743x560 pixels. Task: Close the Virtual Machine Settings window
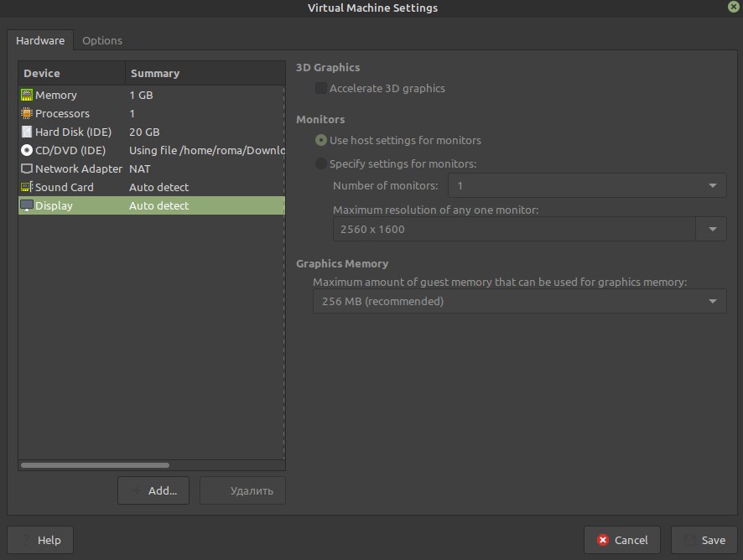pyautogui.click(x=733, y=7)
